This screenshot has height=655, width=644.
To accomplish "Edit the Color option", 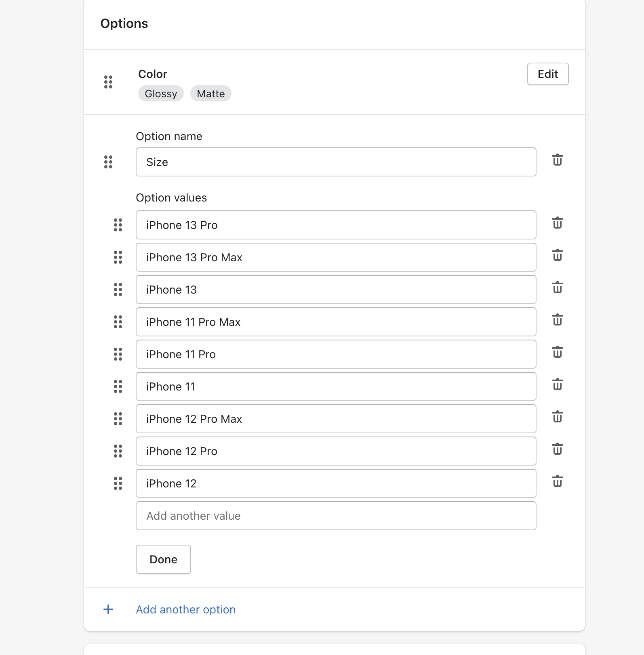I will coord(547,74).
